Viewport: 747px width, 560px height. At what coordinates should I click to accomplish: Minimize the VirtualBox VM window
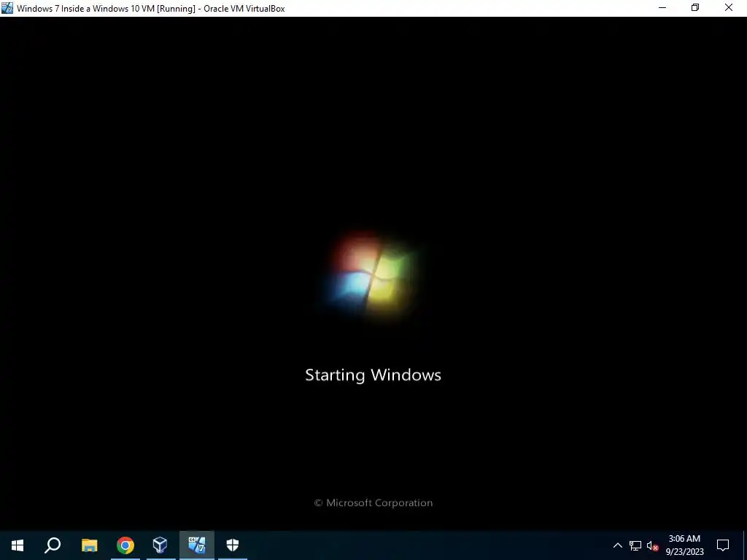tap(662, 8)
